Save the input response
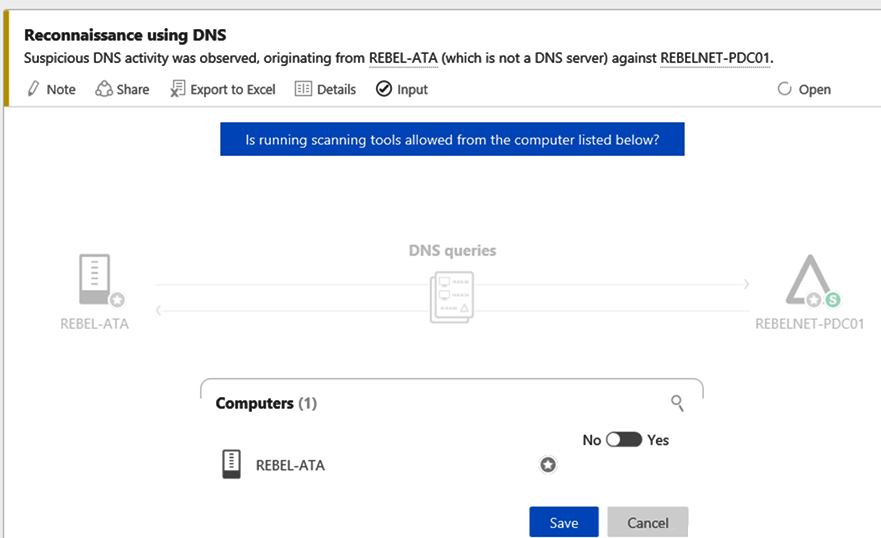881x538 pixels. point(563,522)
